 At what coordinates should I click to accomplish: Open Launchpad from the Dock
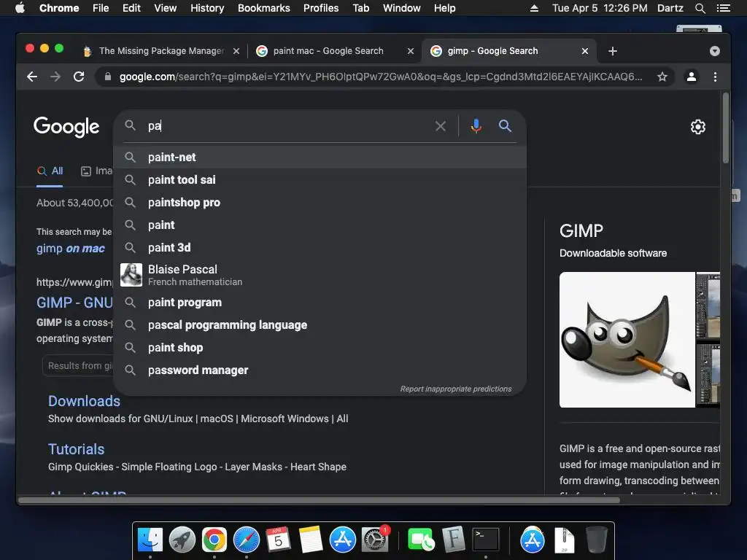coord(182,540)
